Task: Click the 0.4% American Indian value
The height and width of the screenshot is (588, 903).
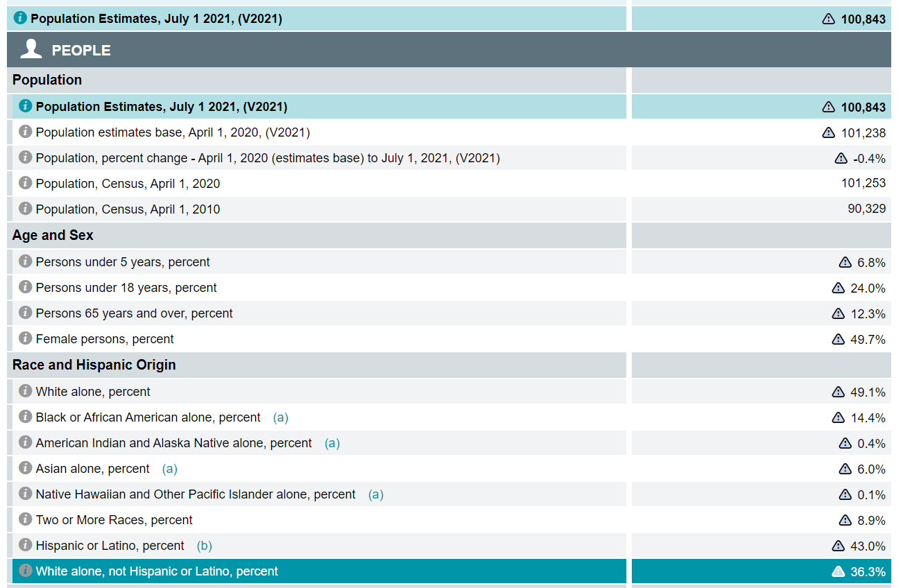Action: [x=871, y=444]
